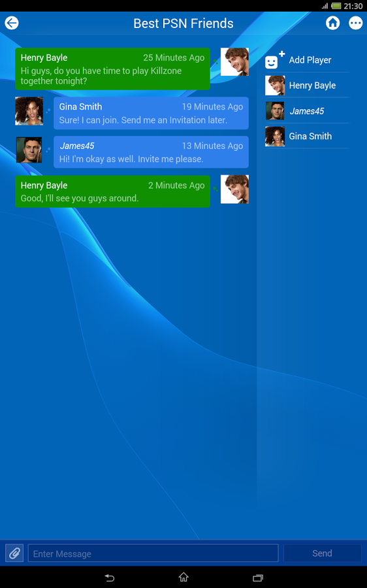Tap the Add Player smiley icon
Screen dimensions: 367x588
(x=274, y=60)
